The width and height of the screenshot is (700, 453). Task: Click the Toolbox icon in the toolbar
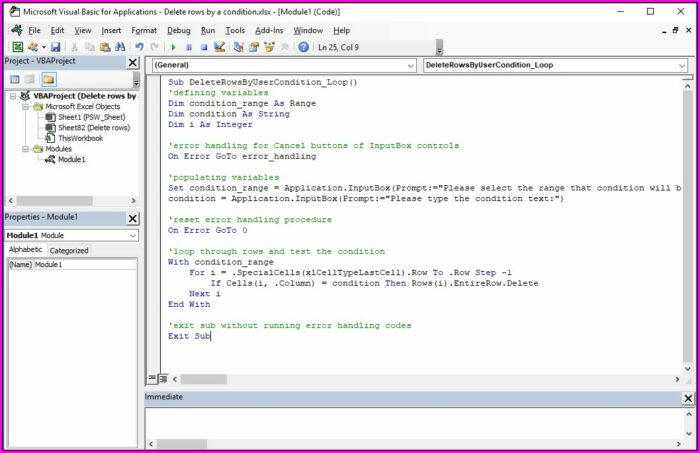(284, 47)
